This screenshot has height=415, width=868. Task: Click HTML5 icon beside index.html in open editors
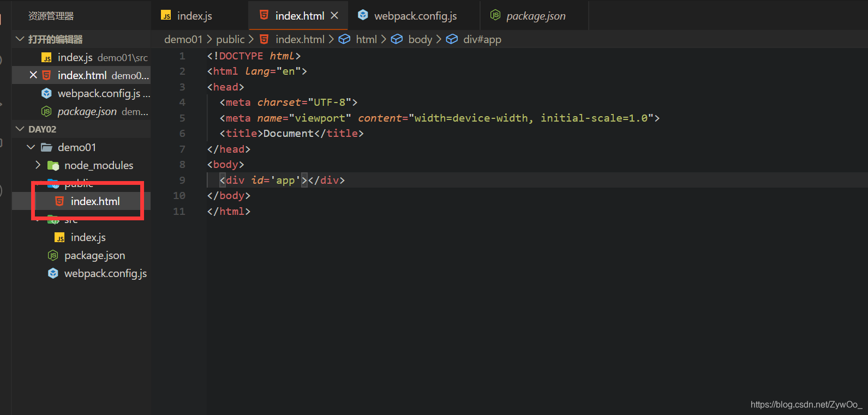pos(47,75)
